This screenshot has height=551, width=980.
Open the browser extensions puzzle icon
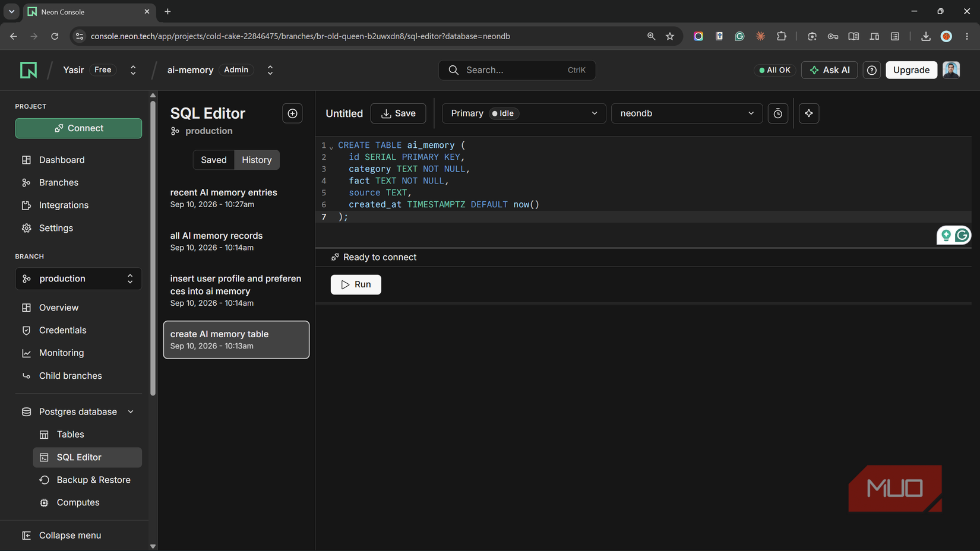coord(782,36)
